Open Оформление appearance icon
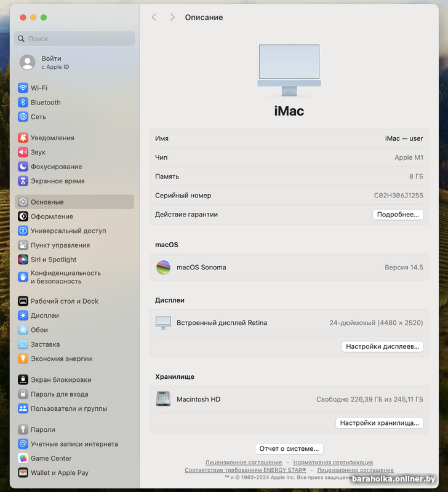448x492 pixels. (23, 216)
